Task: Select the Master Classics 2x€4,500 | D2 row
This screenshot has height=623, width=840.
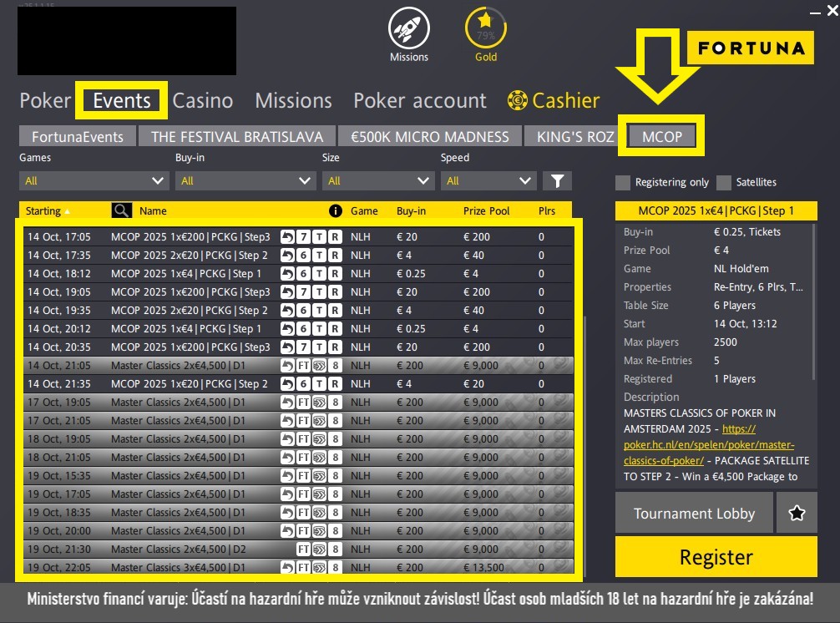Action: tap(298, 549)
